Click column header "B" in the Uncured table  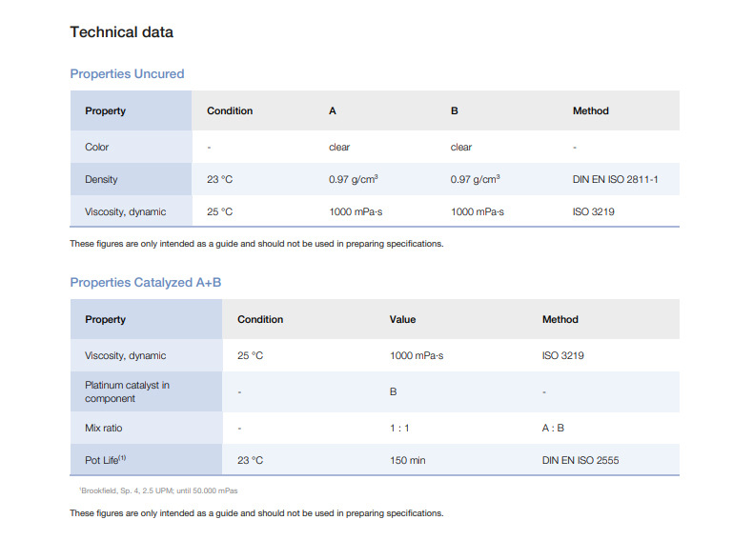pos(455,111)
